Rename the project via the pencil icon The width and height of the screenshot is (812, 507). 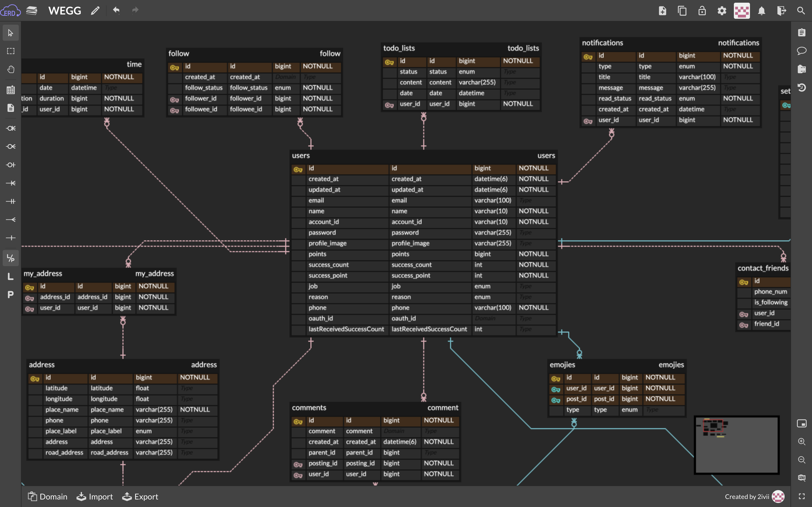pos(95,11)
